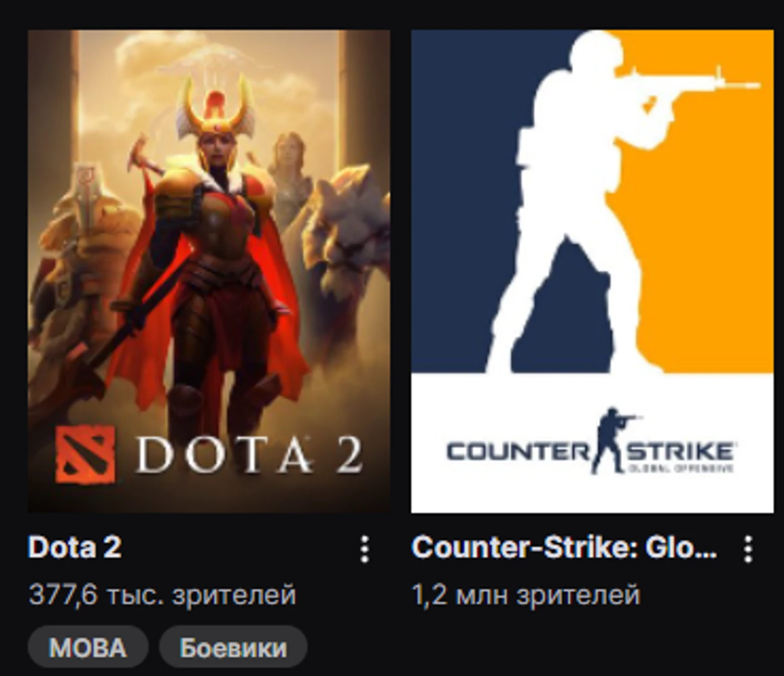This screenshot has width=784, height=676.
Task: Open the three-dot menu beside Counter-Strike
Action: point(748,549)
